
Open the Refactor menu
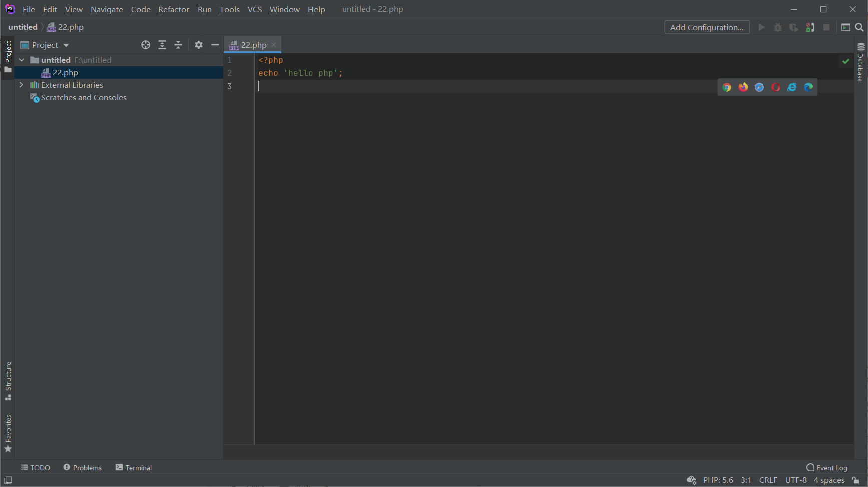click(174, 9)
